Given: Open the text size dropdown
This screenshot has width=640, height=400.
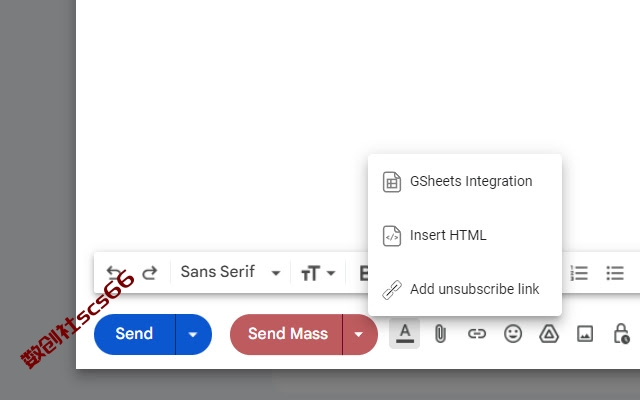Looking at the screenshot, I should pyautogui.click(x=318, y=273).
